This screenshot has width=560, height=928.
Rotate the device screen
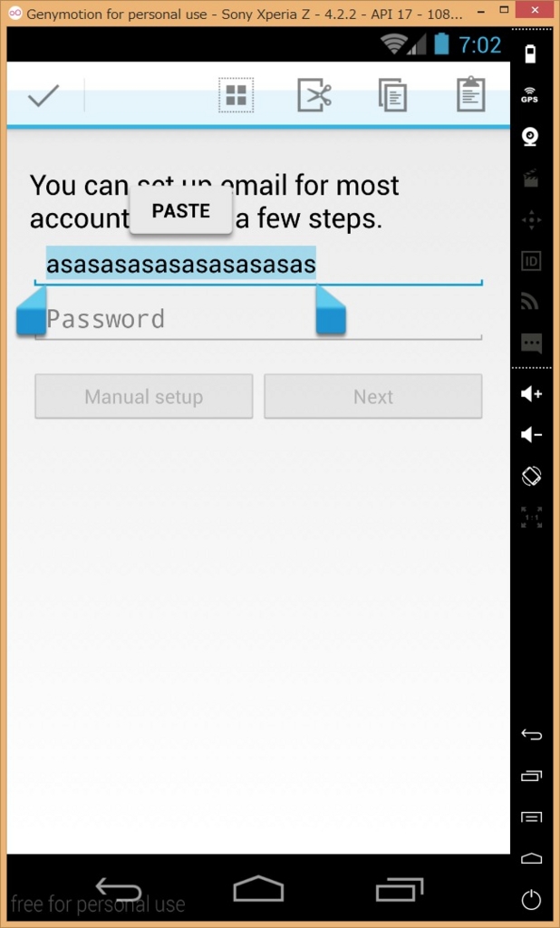click(x=531, y=476)
